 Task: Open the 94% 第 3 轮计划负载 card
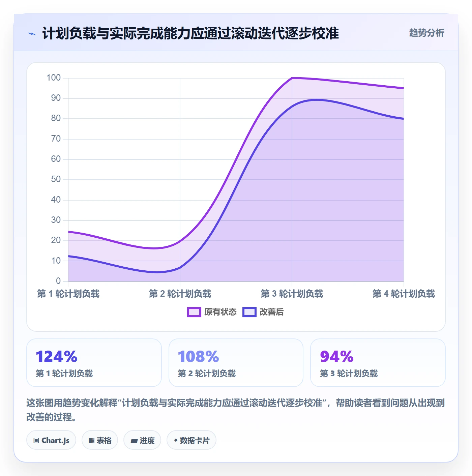(x=378, y=363)
